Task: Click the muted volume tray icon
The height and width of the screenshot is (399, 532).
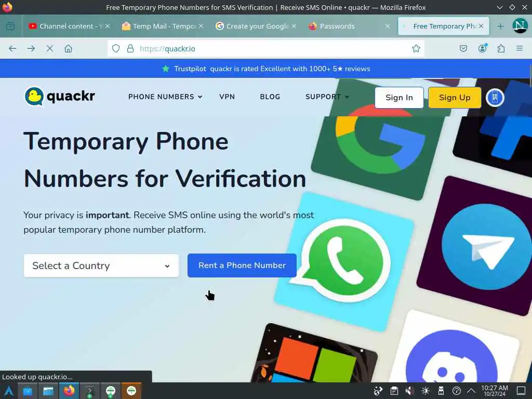Action: 409,391
